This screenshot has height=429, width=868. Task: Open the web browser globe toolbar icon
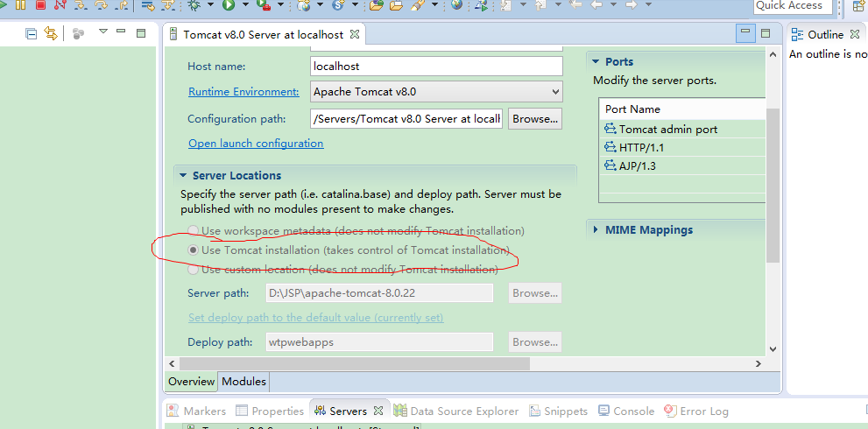[456, 5]
